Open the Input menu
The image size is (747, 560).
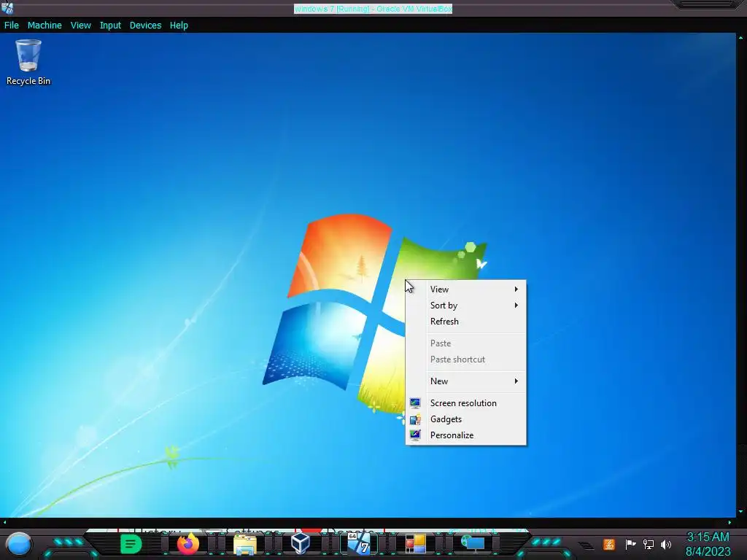pos(110,26)
